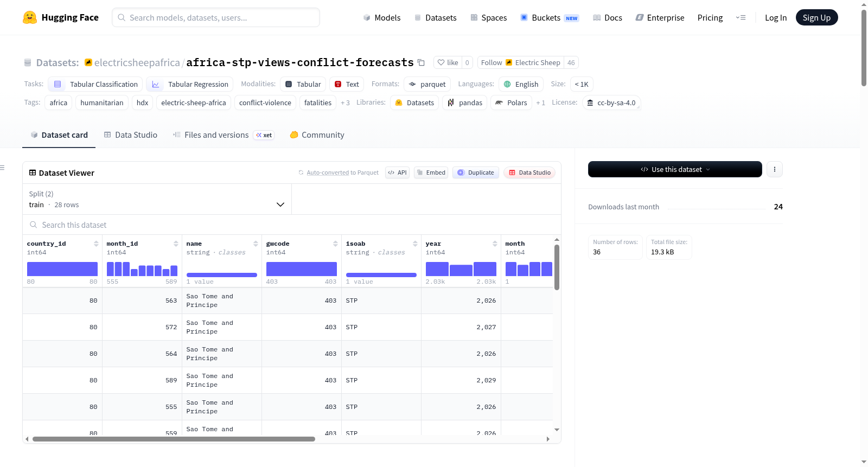The image size is (868, 467).
Task: Select the Polars library tag
Action: pyautogui.click(x=512, y=103)
